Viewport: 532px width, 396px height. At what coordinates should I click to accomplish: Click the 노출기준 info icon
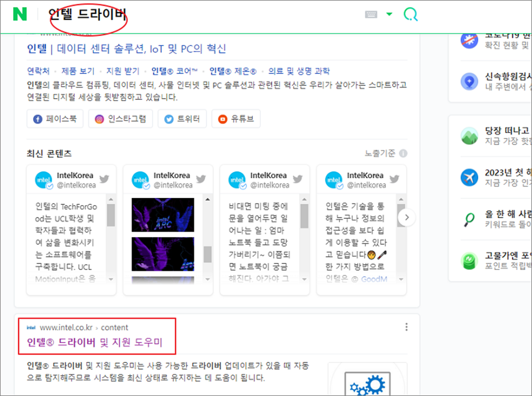point(403,153)
